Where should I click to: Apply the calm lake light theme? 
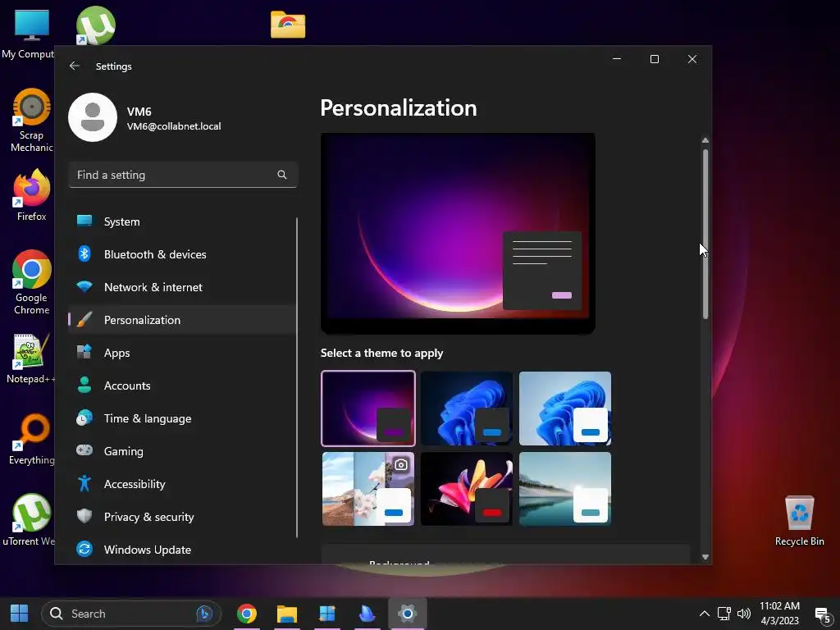click(x=564, y=489)
